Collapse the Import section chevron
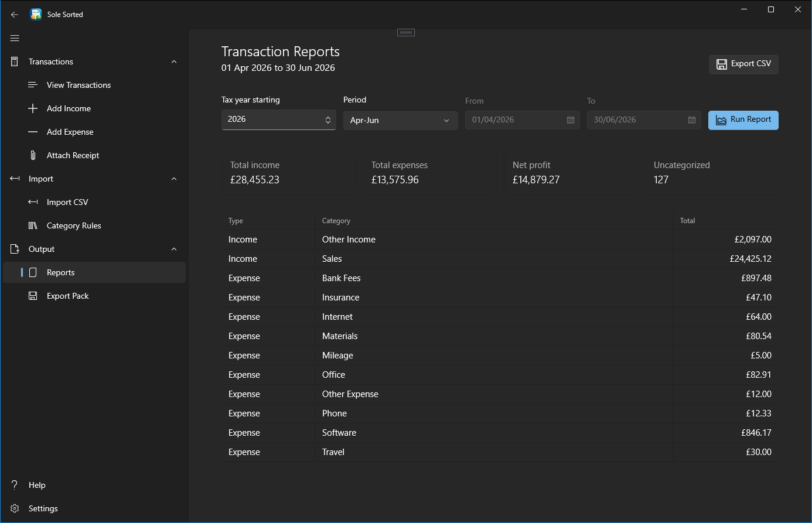The image size is (812, 523). [174, 179]
